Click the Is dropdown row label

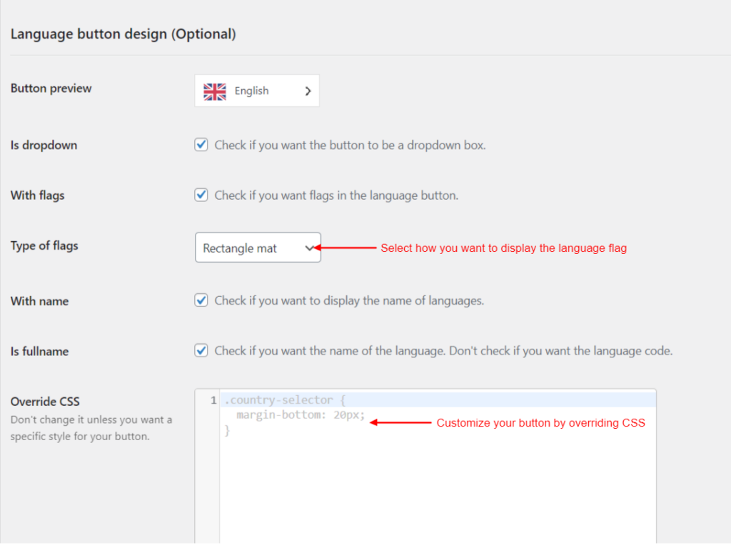tap(44, 145)
